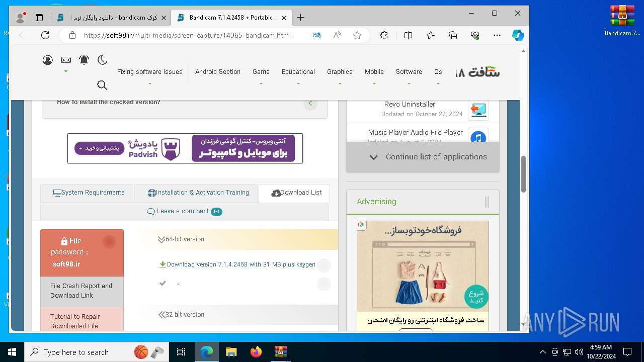The image size is (644, 362).
Task: Refresh the page
Action: click(x=45, y=35)
